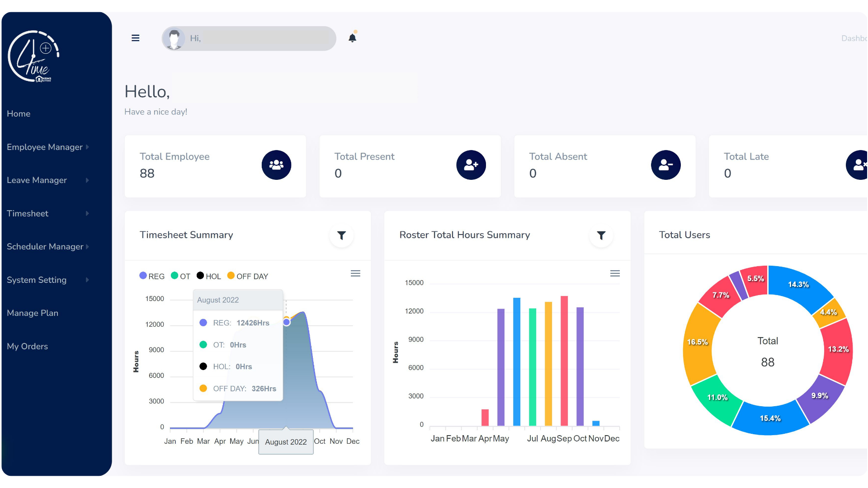Open the notifications bell

point(353,38)
